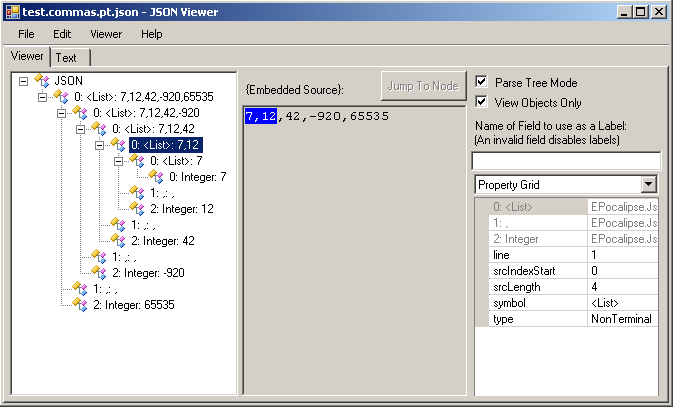Screen dimensions: 673x407
Task: Click icon beside Integer: 12
Action: pos(136,209)
